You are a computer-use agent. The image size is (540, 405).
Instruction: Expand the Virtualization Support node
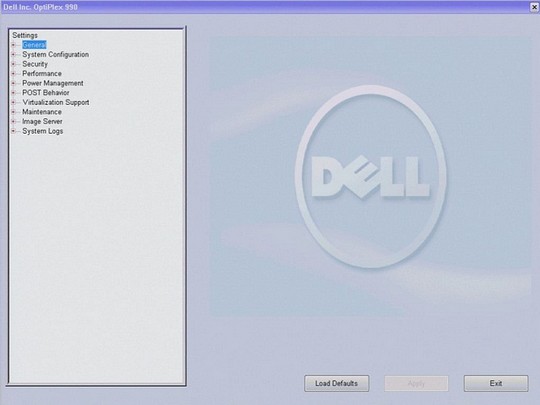[x=13, y=102]
